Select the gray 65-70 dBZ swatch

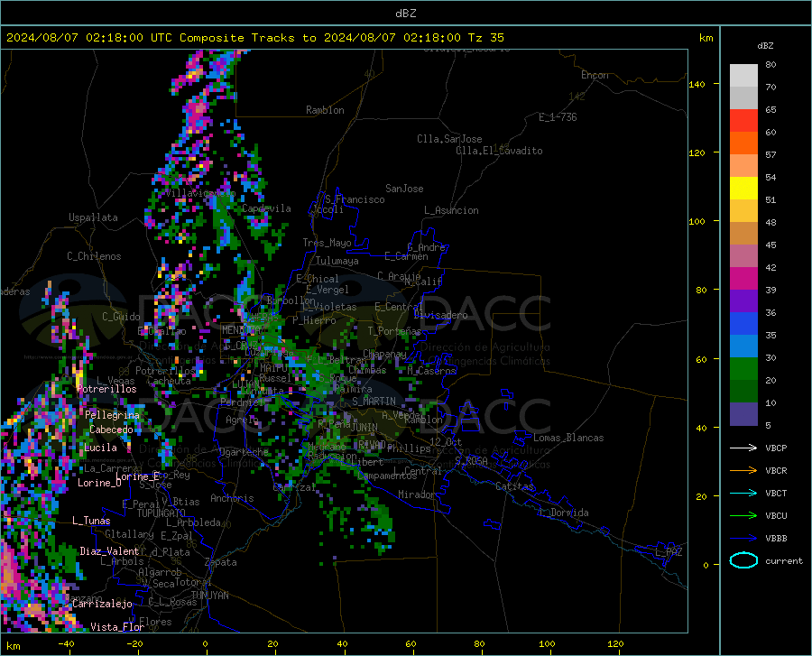tap(743, 97)
